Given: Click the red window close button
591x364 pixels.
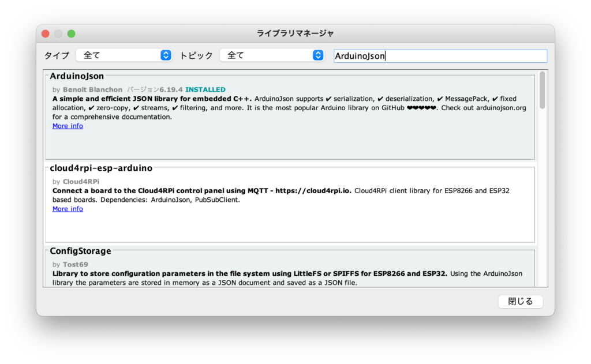Looking at the screenshot, I should pos(46,33).
